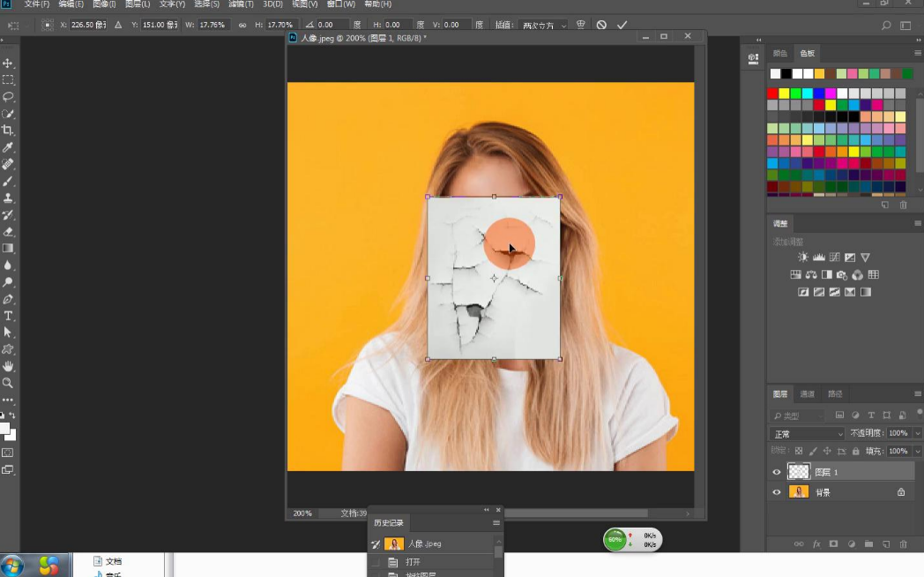Image resolution: width=924 pixels, height=577 pixels.
Task: Select the Healing Brush tool
Action: tap(8, 164)
